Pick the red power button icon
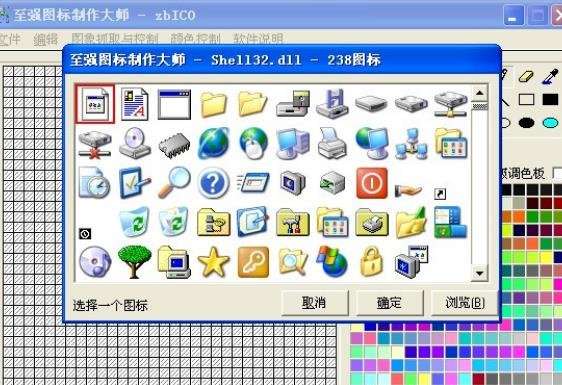This screenshot has width=562, height=385. point(372,183)
